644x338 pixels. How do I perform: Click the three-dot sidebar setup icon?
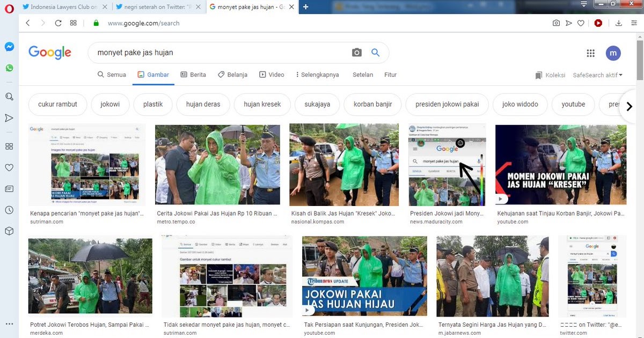[9, 324]
